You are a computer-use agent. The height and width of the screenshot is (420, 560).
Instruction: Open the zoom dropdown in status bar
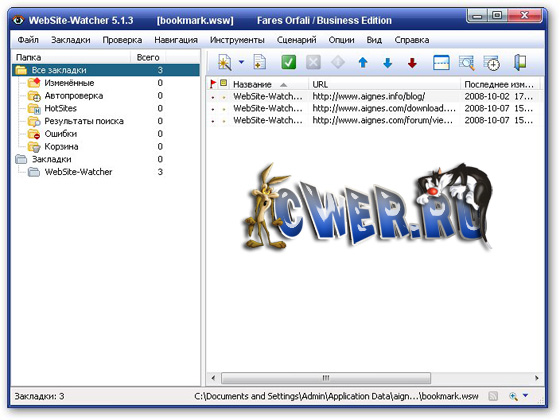(525, 395)
